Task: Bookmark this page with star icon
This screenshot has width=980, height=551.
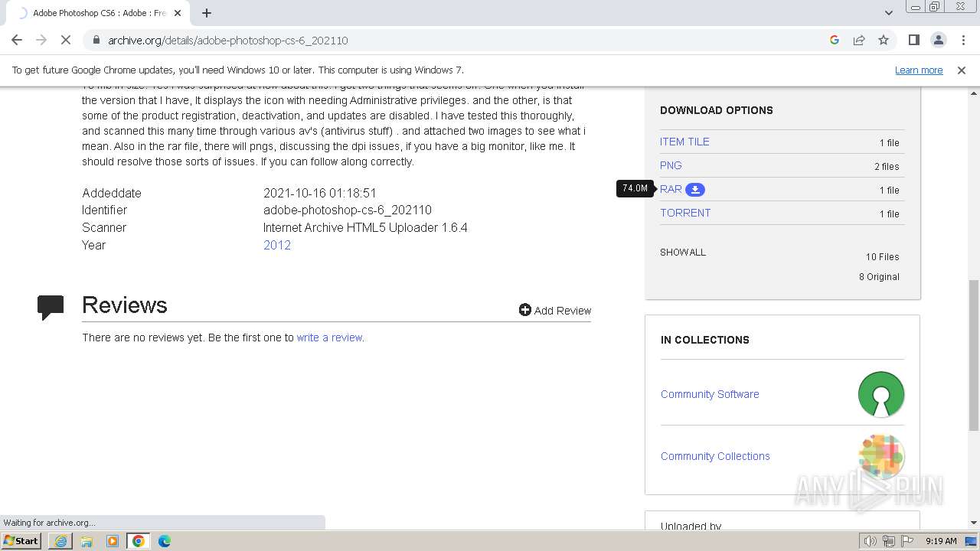Action: tap(884, 40)
